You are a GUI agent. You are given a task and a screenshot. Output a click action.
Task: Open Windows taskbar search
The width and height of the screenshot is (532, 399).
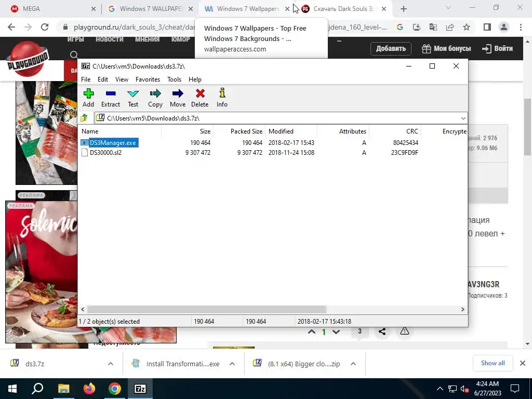point(37,389)
